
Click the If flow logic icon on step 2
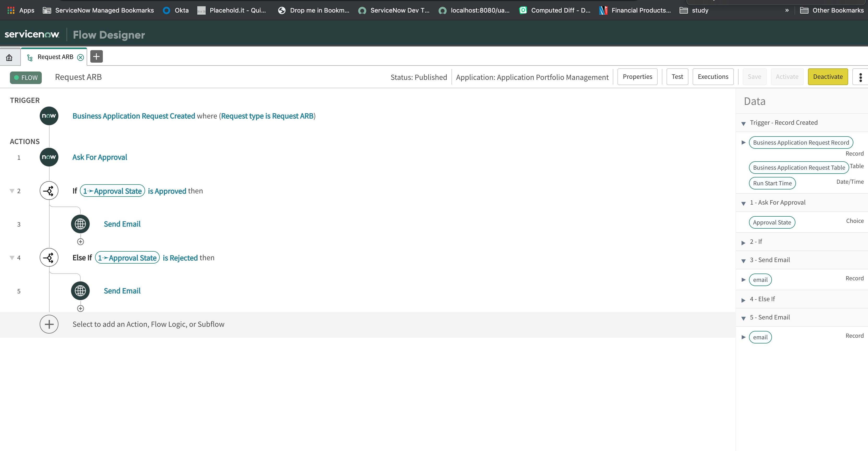click(x=49, y=191)
